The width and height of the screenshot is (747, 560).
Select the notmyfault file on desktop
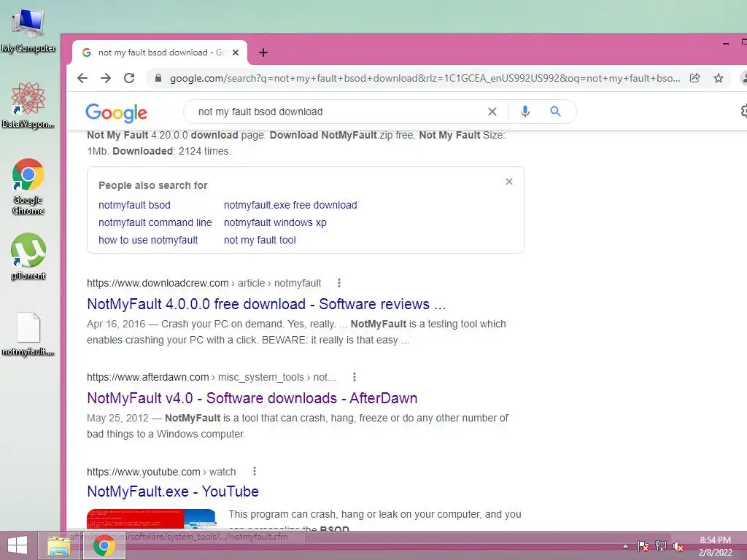pyautogui.click(x=28, y=334)
